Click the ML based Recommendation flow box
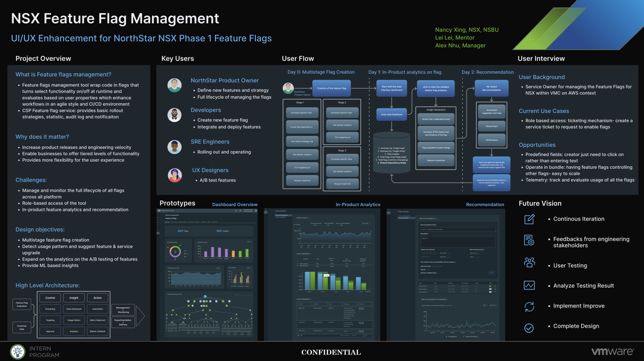The image size is (644, 361). [491, 88]
